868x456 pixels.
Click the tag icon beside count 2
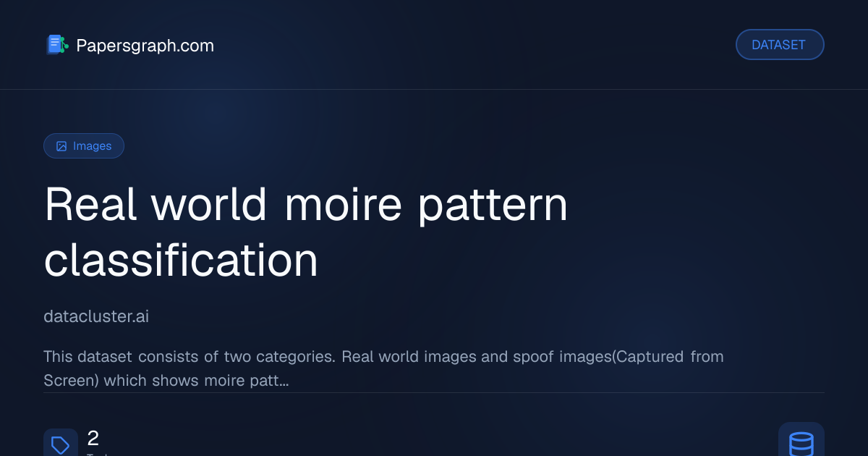pyautogui.click(x=61, y=444)
